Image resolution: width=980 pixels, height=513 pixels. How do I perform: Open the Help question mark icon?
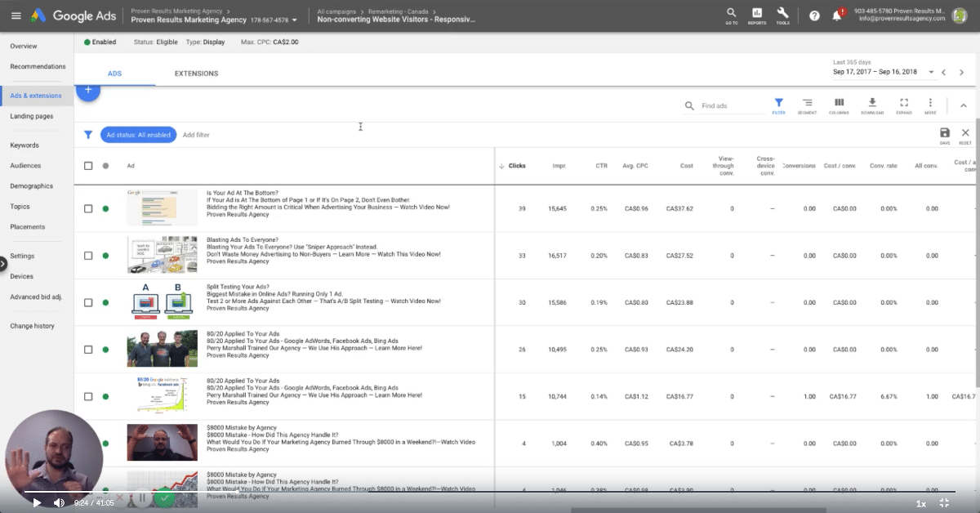[814, 16]
